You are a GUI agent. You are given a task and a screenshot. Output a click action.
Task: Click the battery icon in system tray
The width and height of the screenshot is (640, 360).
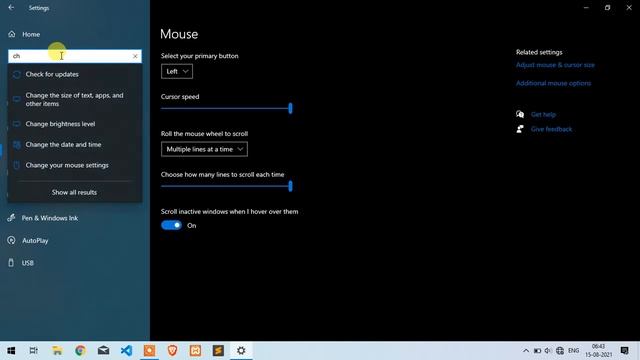click(537, 351)
